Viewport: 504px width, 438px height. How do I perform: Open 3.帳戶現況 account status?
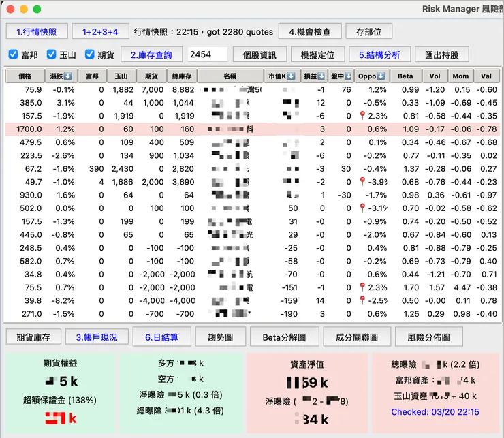(97, 337)
